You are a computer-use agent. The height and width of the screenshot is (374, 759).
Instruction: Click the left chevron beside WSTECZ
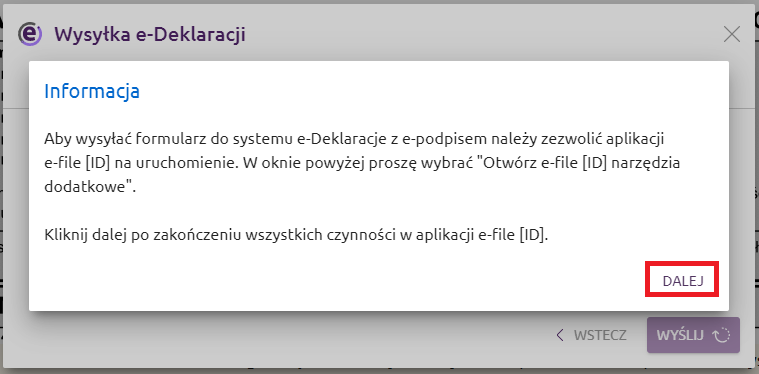(560, 335)
